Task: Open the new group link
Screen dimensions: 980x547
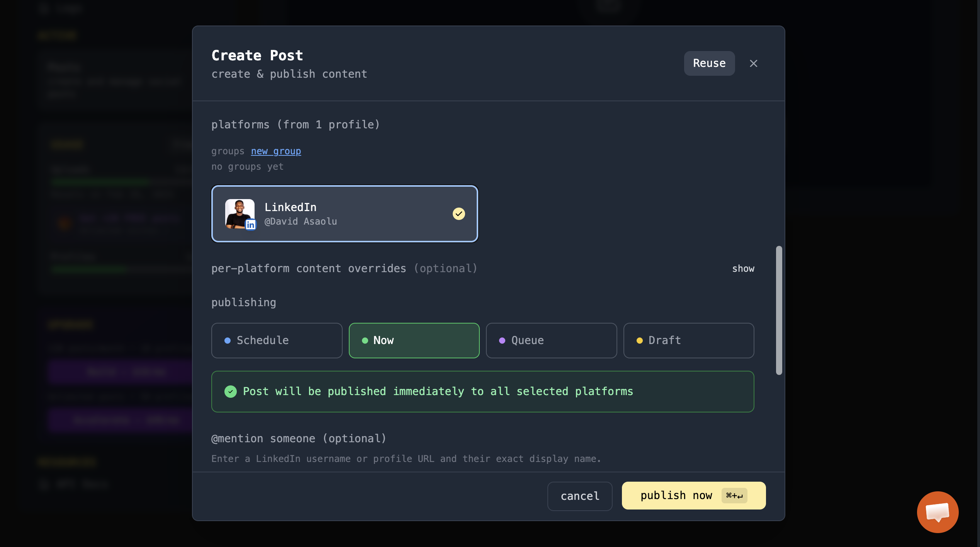Action: click(276, 151)
